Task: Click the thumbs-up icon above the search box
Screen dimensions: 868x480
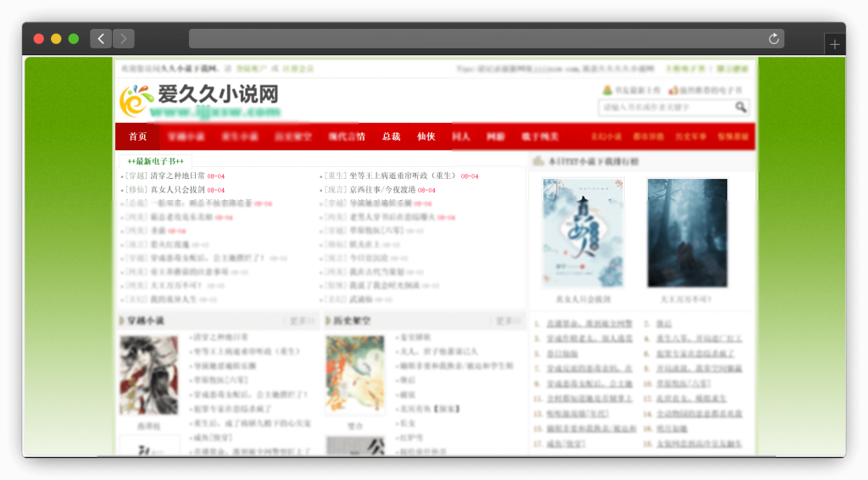Action: (673, 90)
